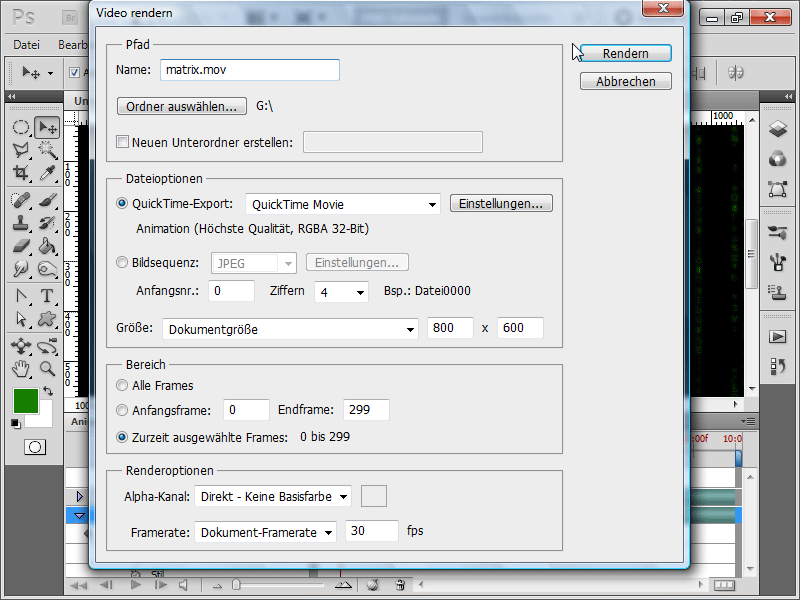Image resolution: width=800 pixels, height=600 pixels.
Task: Open Dokument-Framerate dropdown
Action: pyautogui.click(x=265, y=532)
